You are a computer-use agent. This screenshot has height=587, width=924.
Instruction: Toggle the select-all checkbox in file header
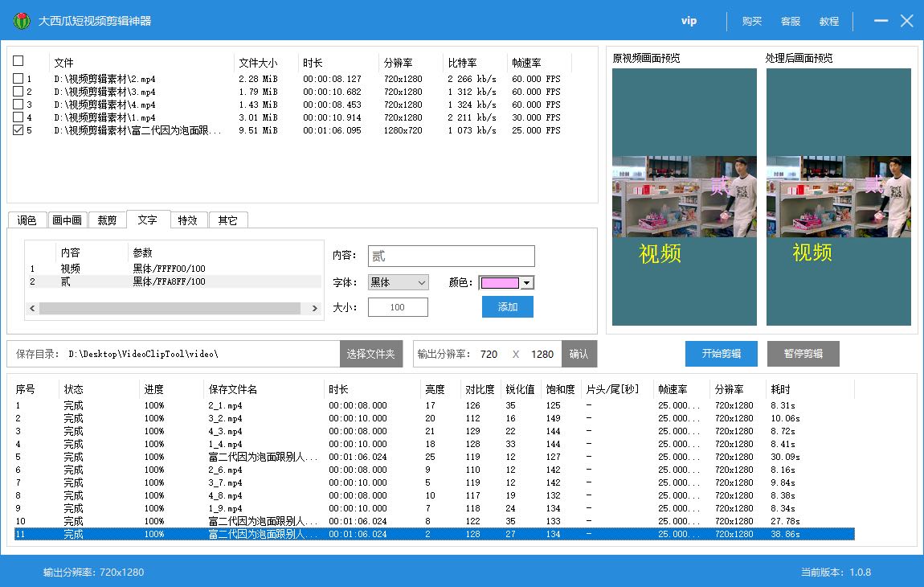(x=18, y=61)
